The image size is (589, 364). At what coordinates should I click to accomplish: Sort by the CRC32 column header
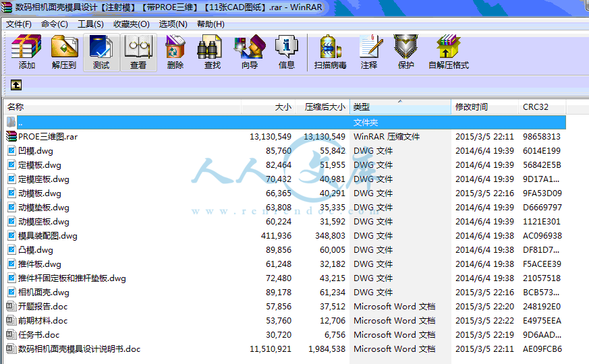click(x=542, y=107)
